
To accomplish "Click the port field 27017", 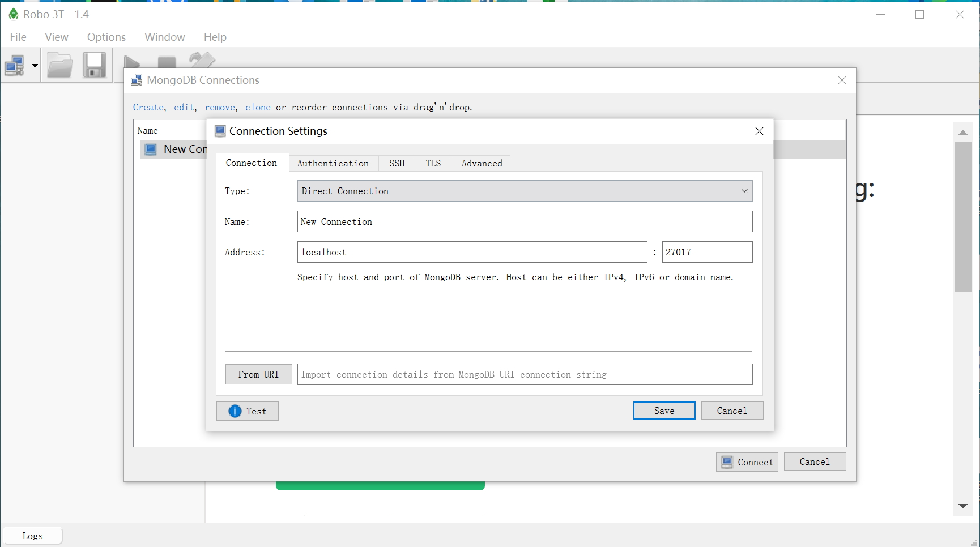I will 708,252.
